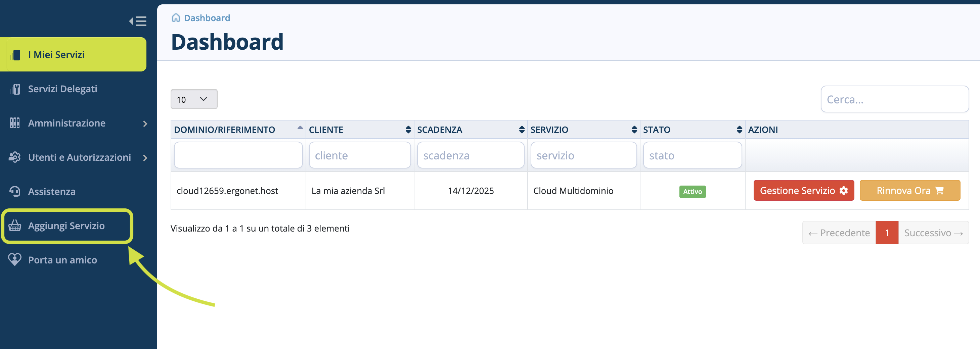Open Servizi Delegati from the sidebar
Screen dimensions: 980x349
click(63, 89)
